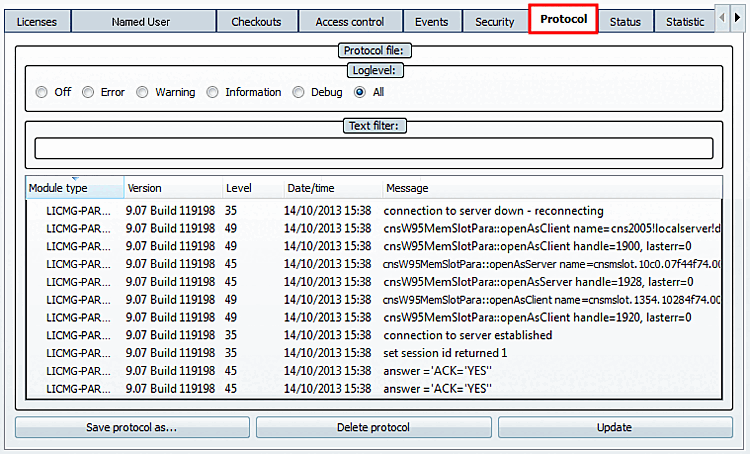Switch to the Statistic tab
Screen dimensions: 750x454
tap(684, 22)
